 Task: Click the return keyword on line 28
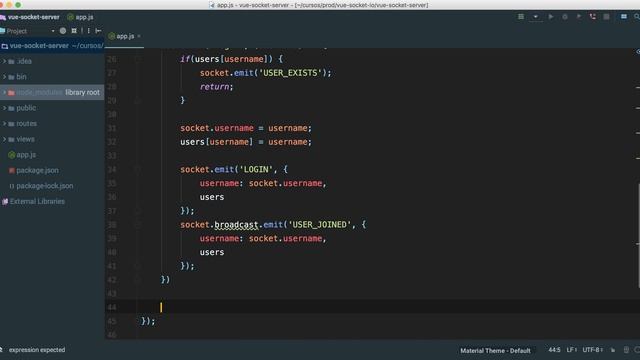[214, 87]
